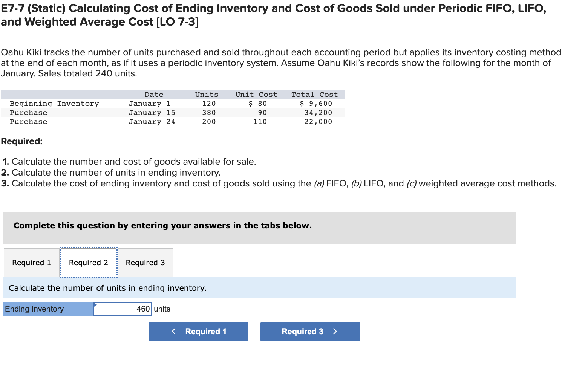Click the Total Cost column header
This screenshot has height=379, width=588.
click(315, 94)
